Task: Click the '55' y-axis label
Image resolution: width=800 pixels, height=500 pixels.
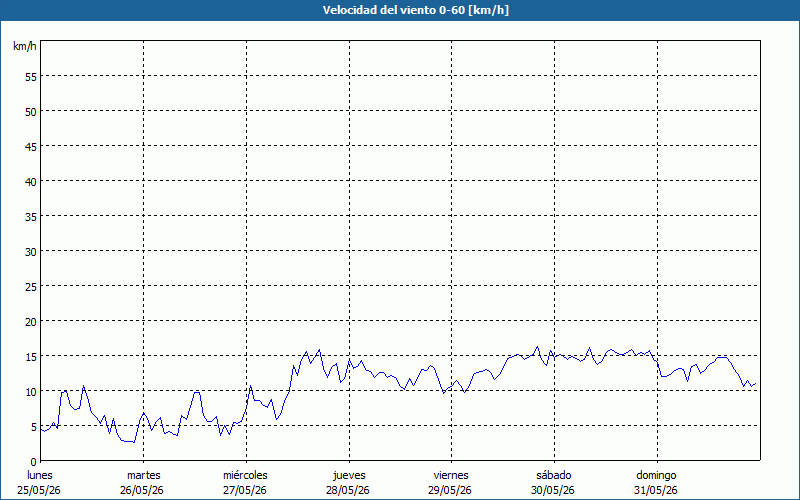Action: point(31,77)
